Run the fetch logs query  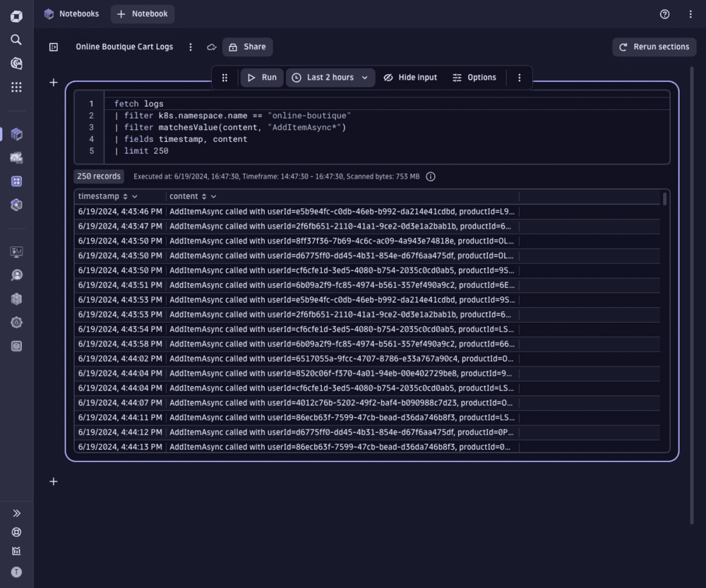[261, 78]
